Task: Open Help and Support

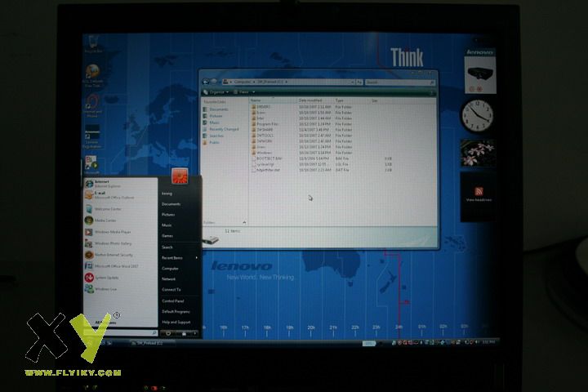Action: click(176, 323)
